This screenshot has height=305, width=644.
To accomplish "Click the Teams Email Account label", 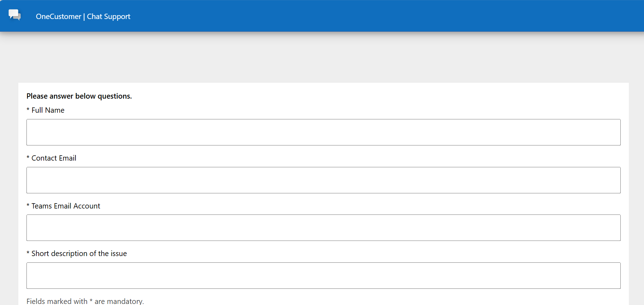I will pyautogui.click(x=66, y=206).
